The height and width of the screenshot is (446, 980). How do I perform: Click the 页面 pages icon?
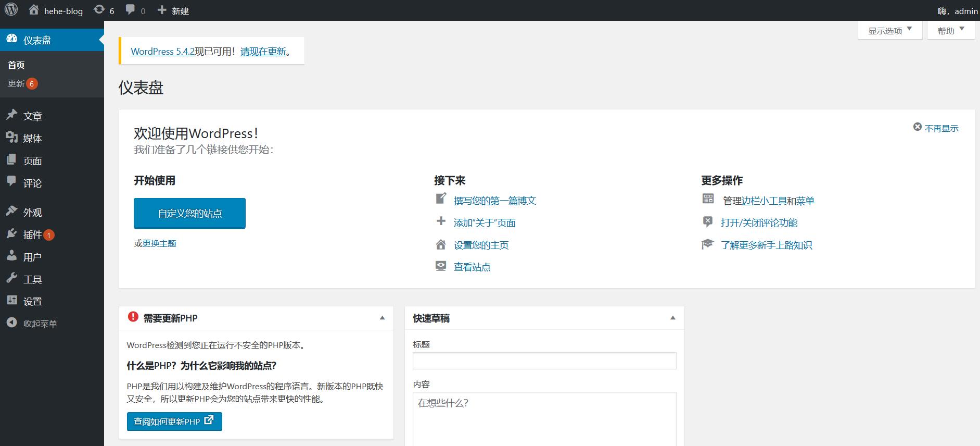click(x=11, y=159)
